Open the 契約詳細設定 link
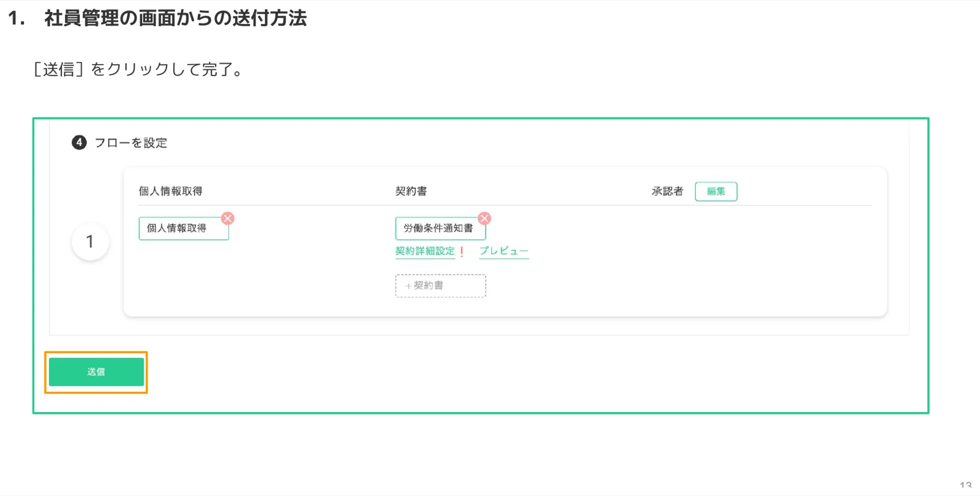The width and height of the screenshot is (980, 496). pyautogui.click(x=425, y=251)
